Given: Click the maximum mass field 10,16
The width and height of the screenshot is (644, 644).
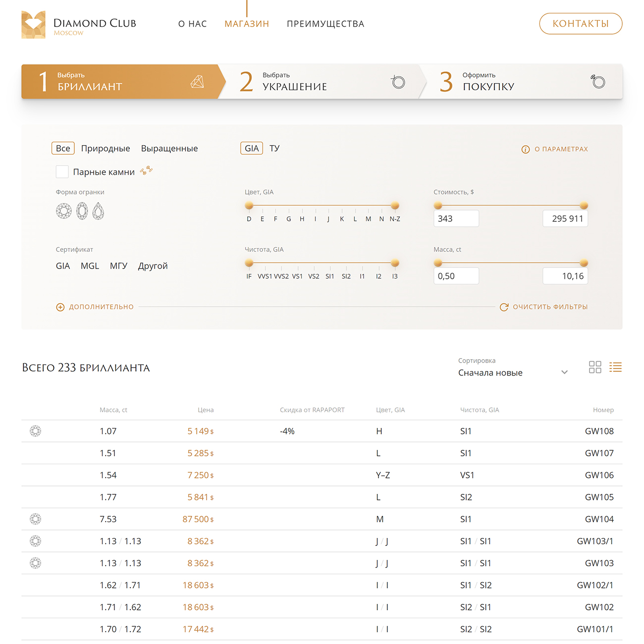Looking at the screenshot, I should pyautogui.click(x=565, y=276).
